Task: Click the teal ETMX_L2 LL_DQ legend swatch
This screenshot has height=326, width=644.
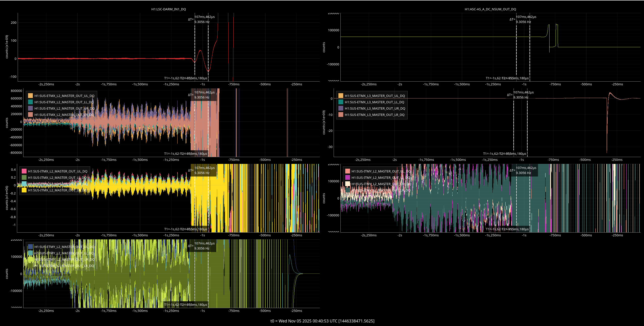Action: 31,102
